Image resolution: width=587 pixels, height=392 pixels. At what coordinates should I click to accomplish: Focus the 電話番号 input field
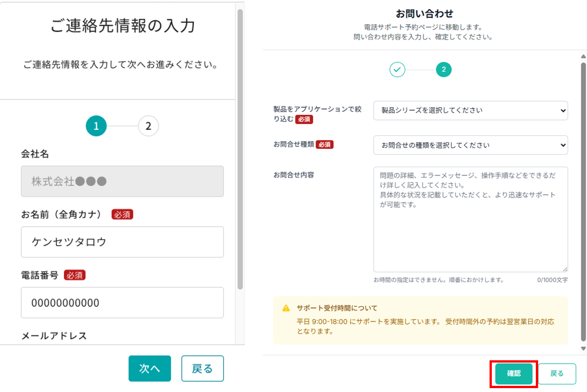pos(122,303)
